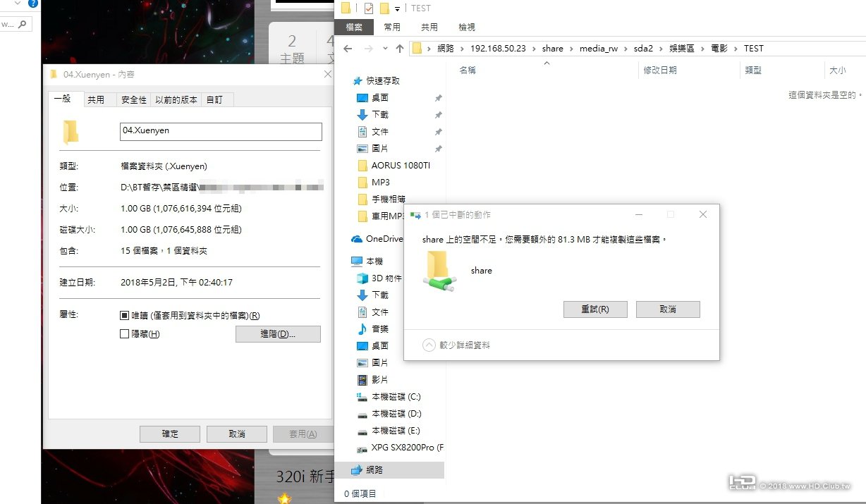Image resolution: width=866 pixels, height=504 pixels.
Task: Open 桌面 under quick access
Action: tap(380, 98)
